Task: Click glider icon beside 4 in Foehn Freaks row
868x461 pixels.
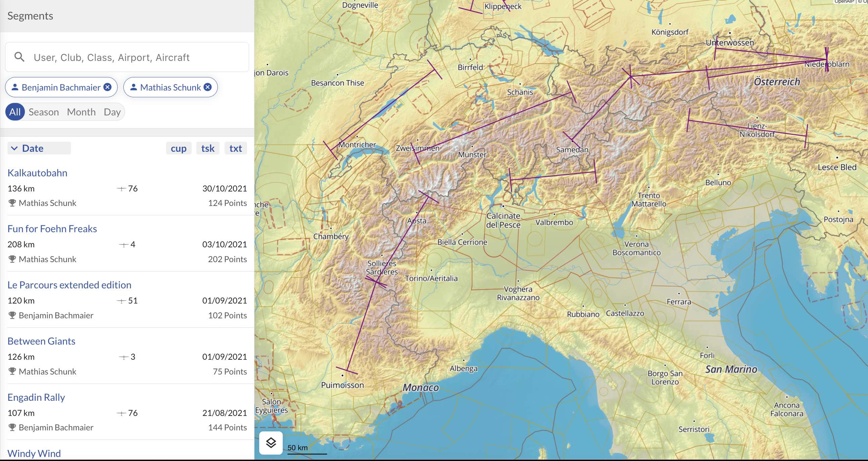Action: [124, 245]
